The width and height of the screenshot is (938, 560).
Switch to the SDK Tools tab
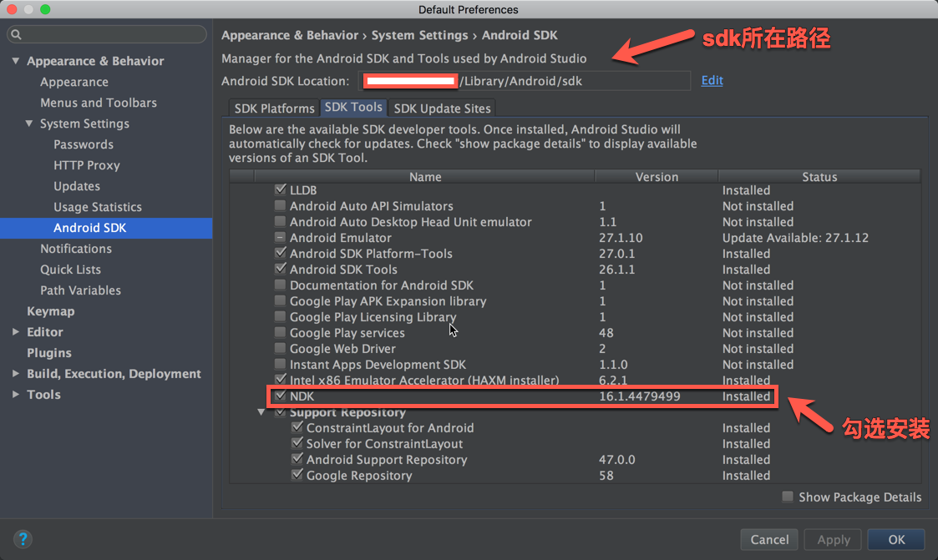pos(353,107)
